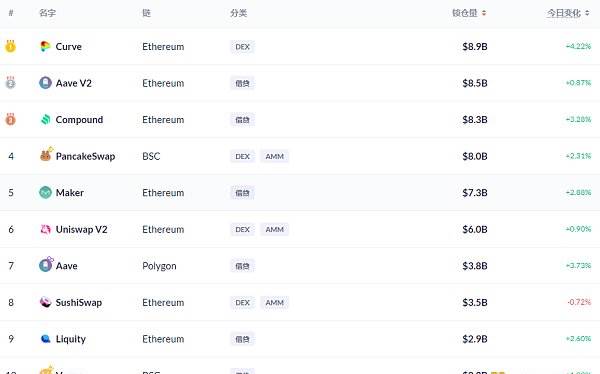Click the Maker logo icon
Screen dimensions: 600x374
[45, 193]
